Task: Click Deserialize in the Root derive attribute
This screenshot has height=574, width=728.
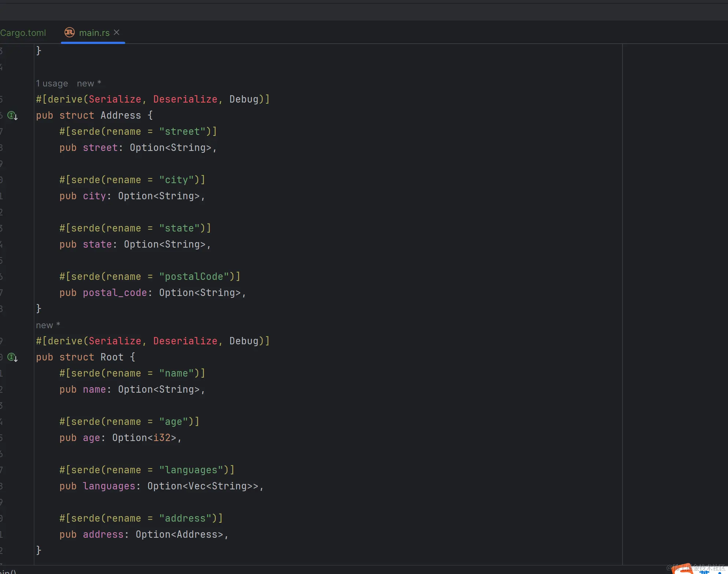Action: [185, 341]
